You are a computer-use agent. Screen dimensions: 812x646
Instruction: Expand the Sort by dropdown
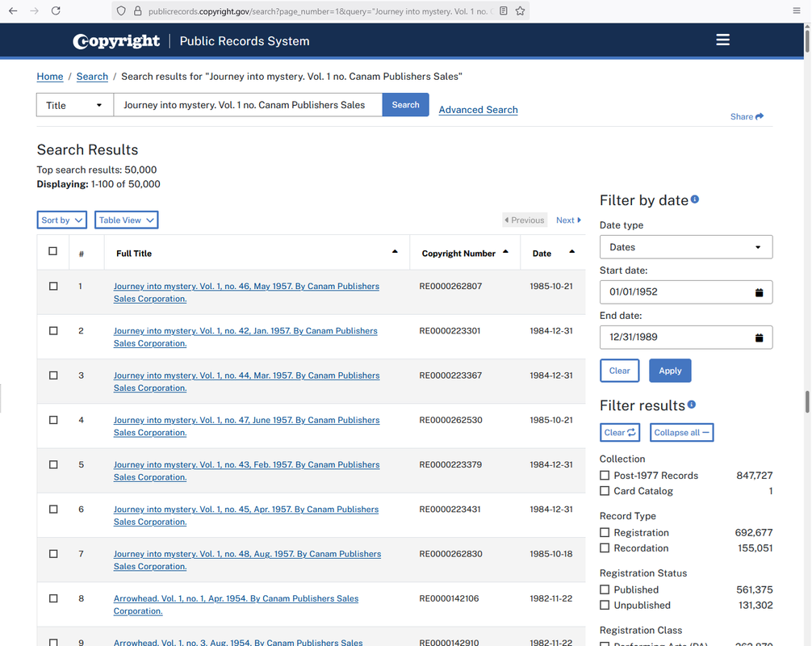coord(62,220)
